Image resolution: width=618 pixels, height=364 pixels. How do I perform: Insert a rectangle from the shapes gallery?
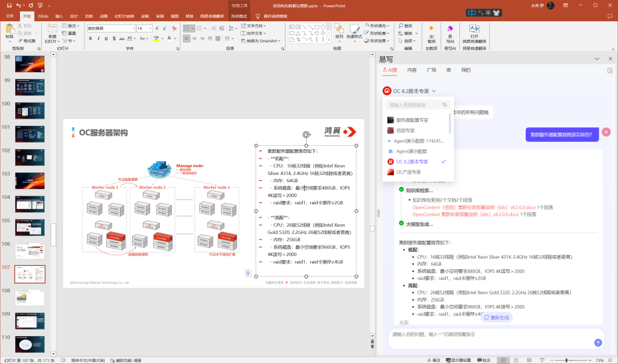pyautogui.click(x=317, y=27)
